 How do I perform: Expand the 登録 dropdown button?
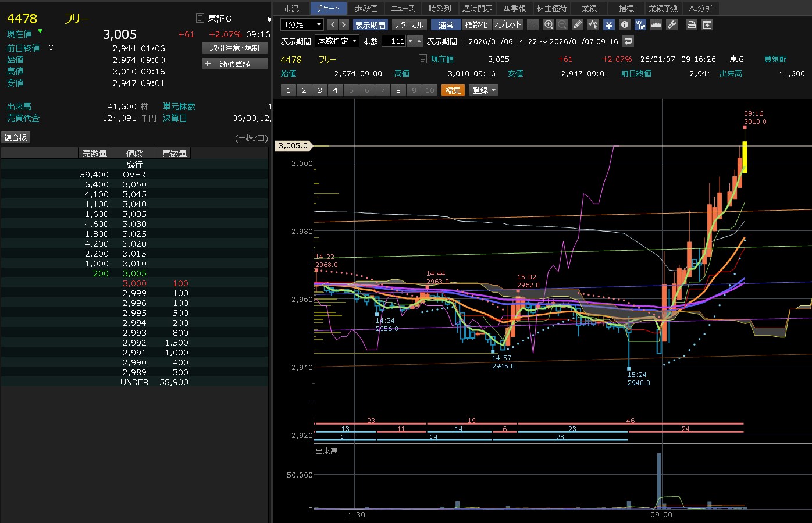click(x=483, y=90)
